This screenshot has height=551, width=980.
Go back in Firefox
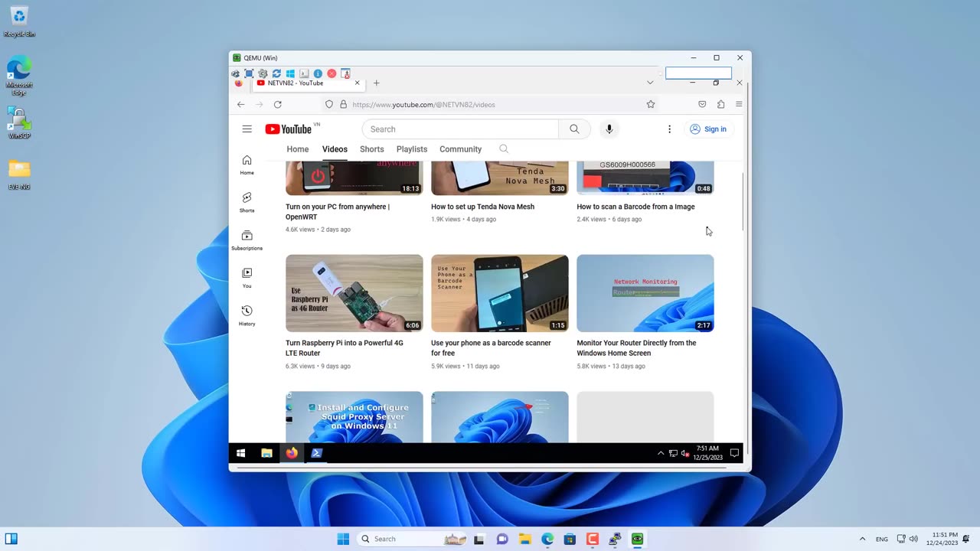click(x=241, y=104)
